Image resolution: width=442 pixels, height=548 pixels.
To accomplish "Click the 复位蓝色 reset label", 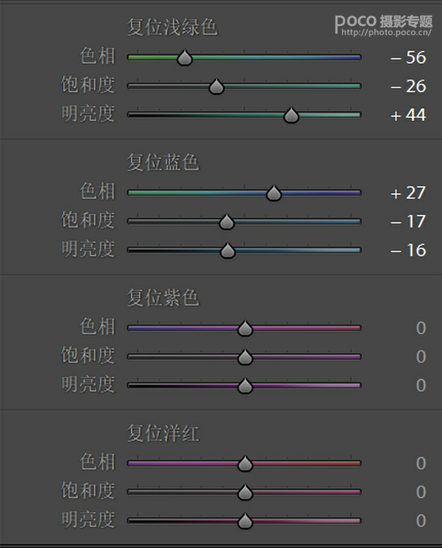I will 163,162.
